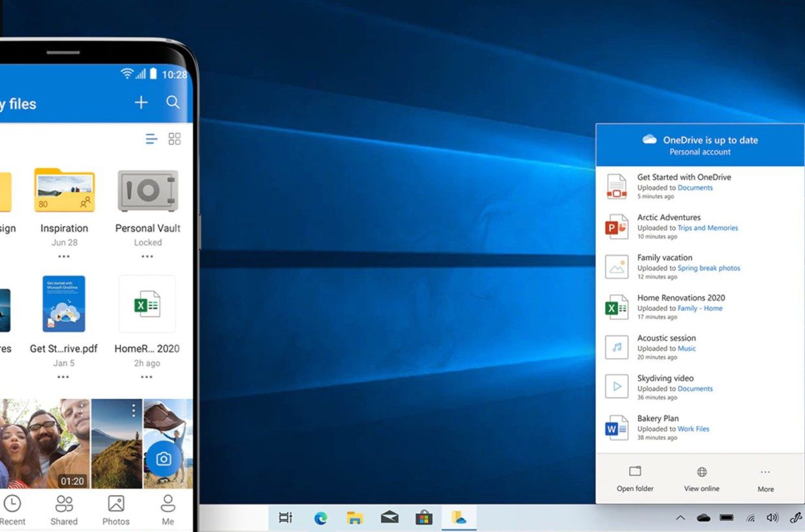Click the Open folder button
805x532 pixels.
coord(635,479)
